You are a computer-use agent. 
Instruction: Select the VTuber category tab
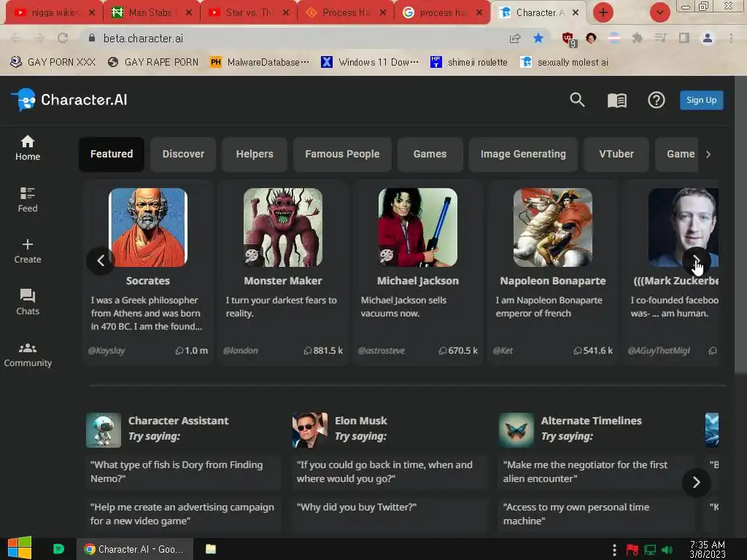(x=616, y=155)
